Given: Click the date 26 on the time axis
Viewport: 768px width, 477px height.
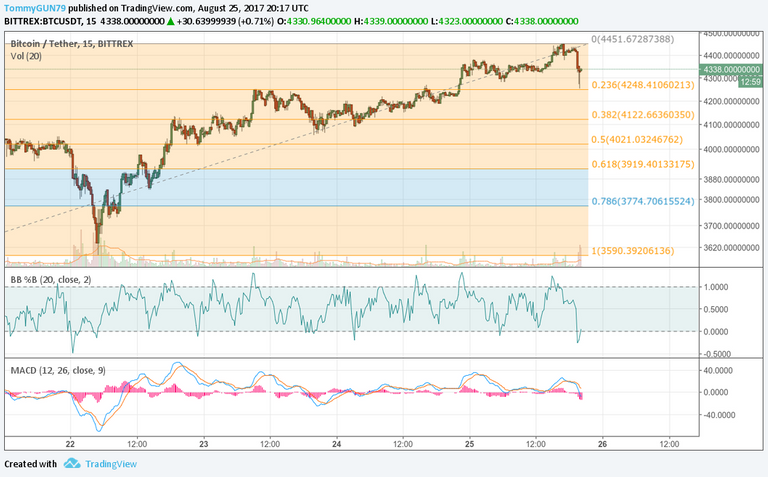Looking at the screenshot, I should tap(602, 444).
